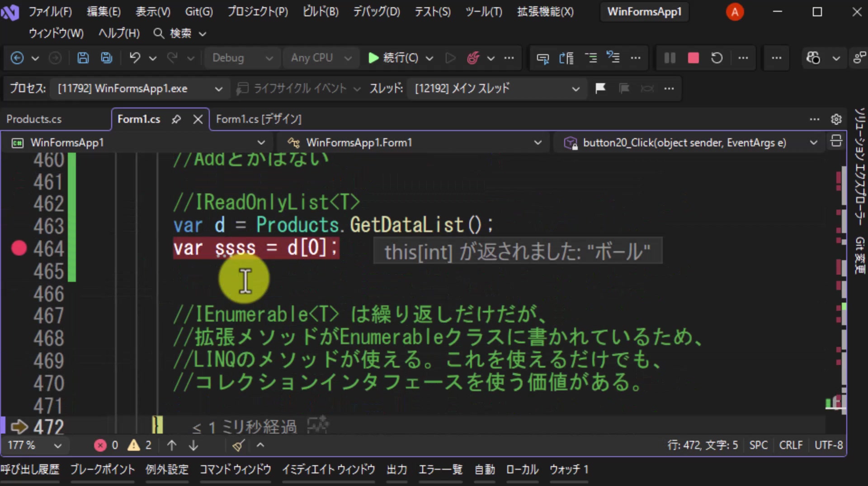
Task: Click the Save file icon
Action: [x=83, y=58]
